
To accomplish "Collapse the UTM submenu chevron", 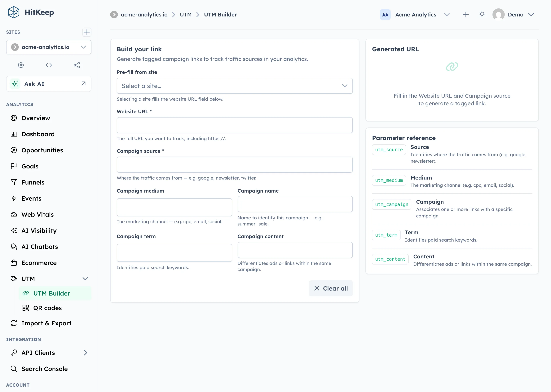I will [85, 278].
